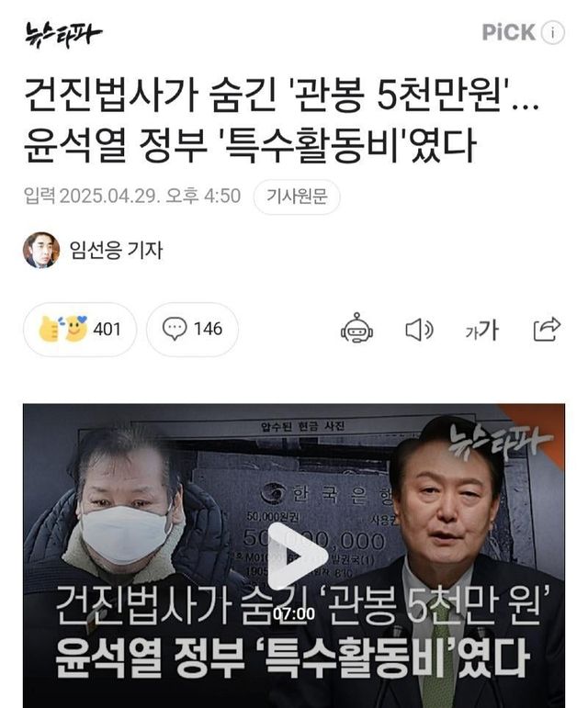Click the article headline text
Image resolution: width=588 pixels, height=708 pixels.
[281, 120]
